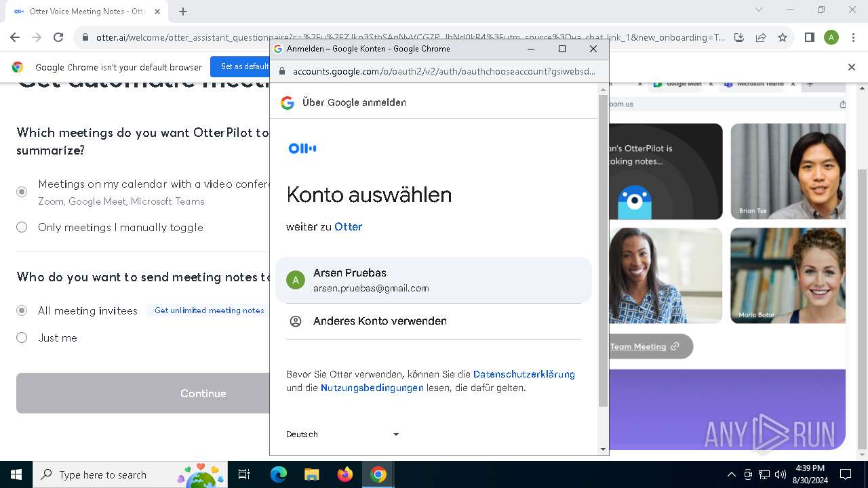Click the taskbar clock showing 4:39 PM

tap(809, 474)
